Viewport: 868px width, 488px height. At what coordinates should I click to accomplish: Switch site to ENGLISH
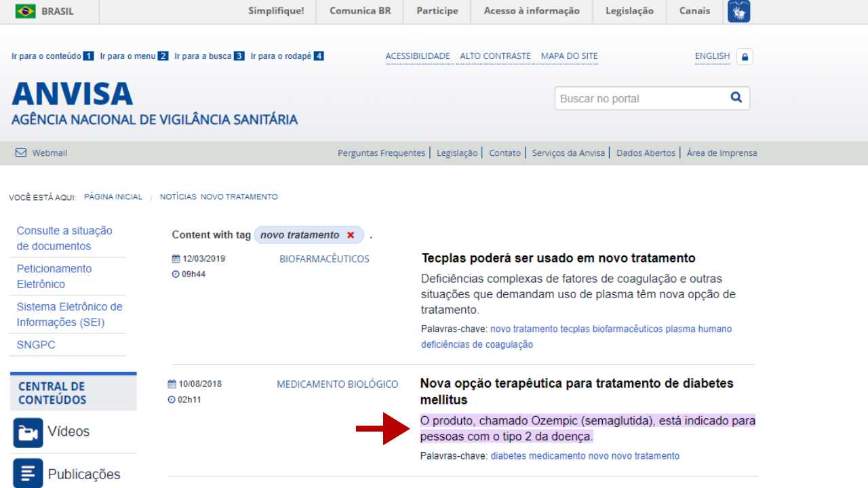[x=712, y=56]
